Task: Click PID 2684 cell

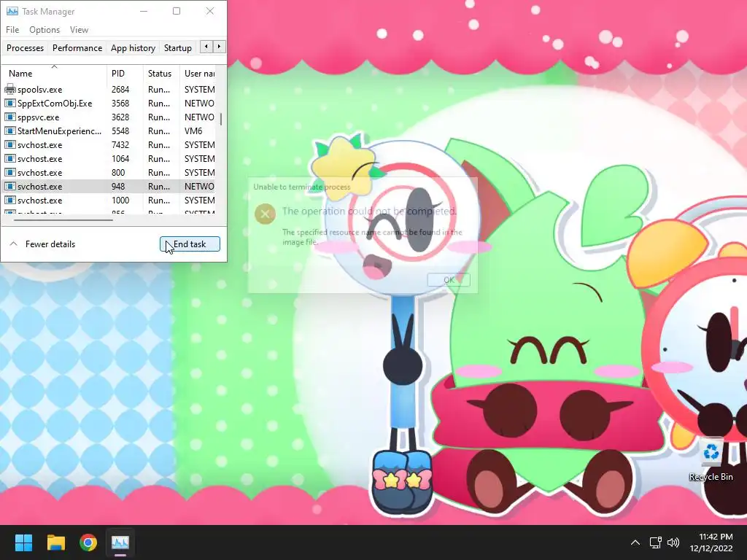Action: point(120,89)
